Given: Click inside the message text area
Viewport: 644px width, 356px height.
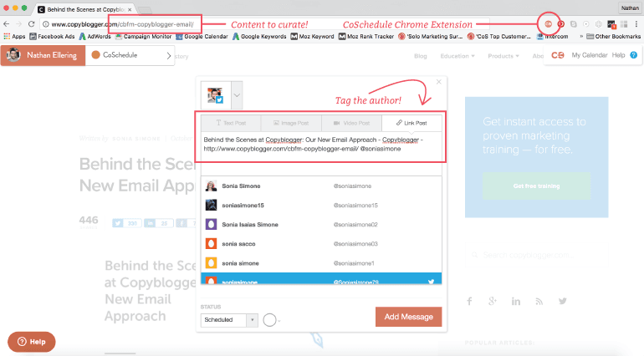Looking at the screenshot, I should [321, 153].
